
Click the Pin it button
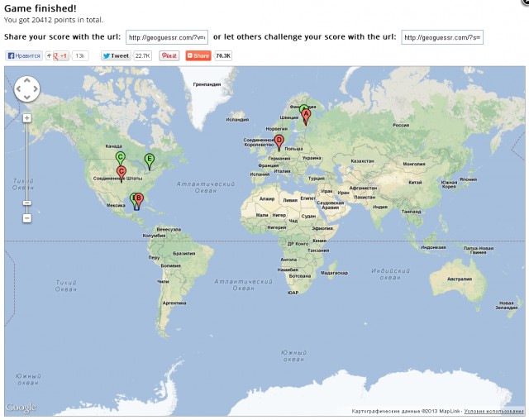click(x=169, y=55)
